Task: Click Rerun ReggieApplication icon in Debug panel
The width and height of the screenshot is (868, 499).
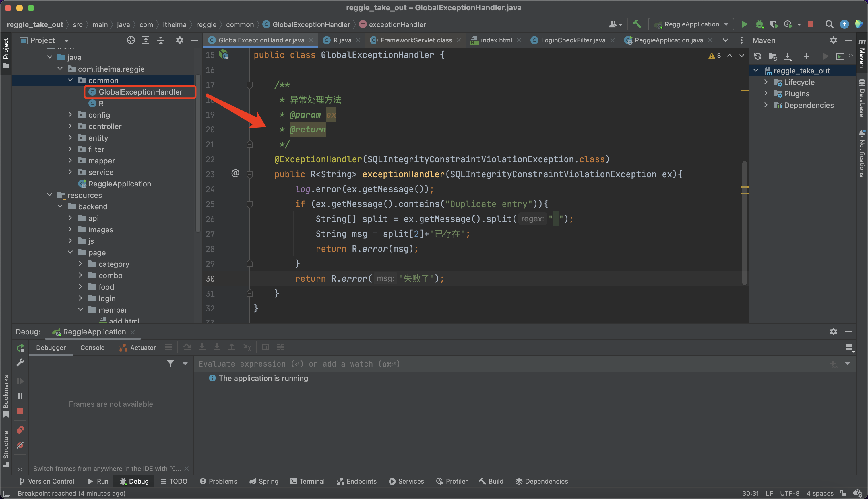Action: (x=20, y=348)
